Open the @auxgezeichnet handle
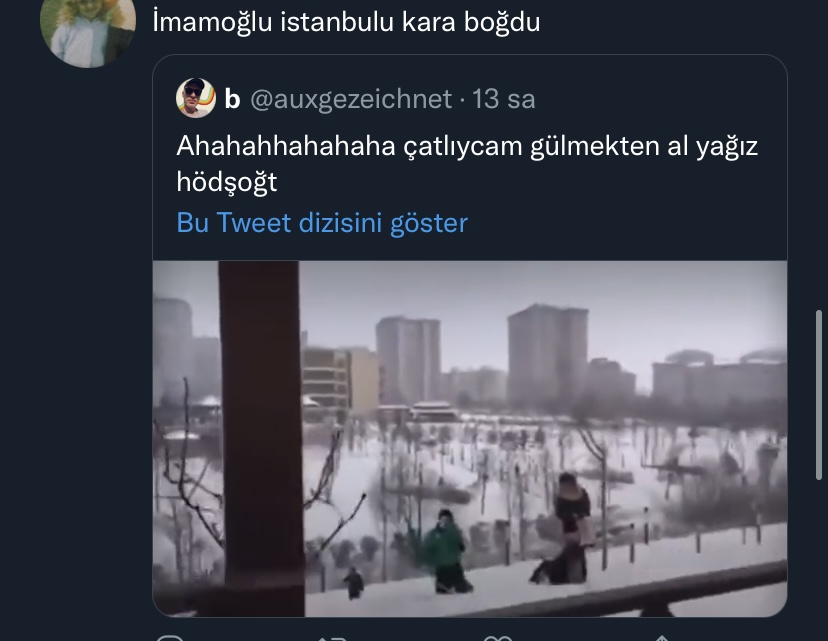This screenshot has height=641, width=828. click(351, 99)
